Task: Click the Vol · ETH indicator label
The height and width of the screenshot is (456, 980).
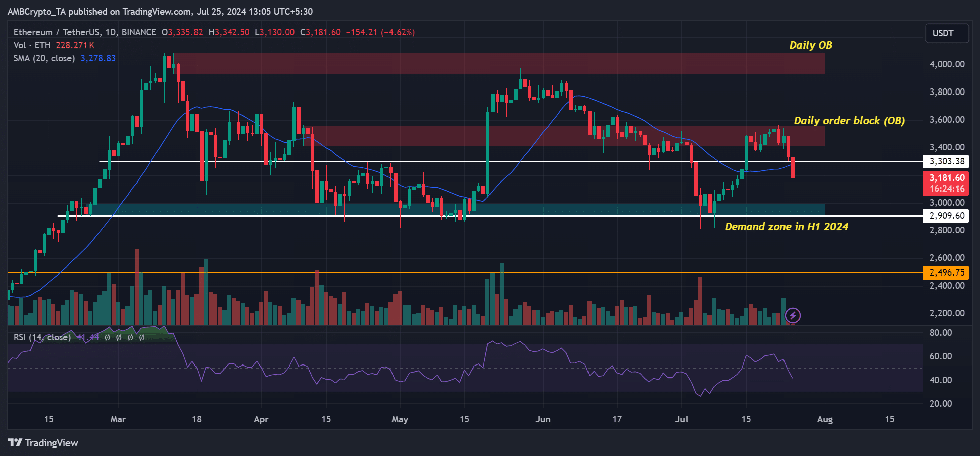Action: click(x=32, y=45)
